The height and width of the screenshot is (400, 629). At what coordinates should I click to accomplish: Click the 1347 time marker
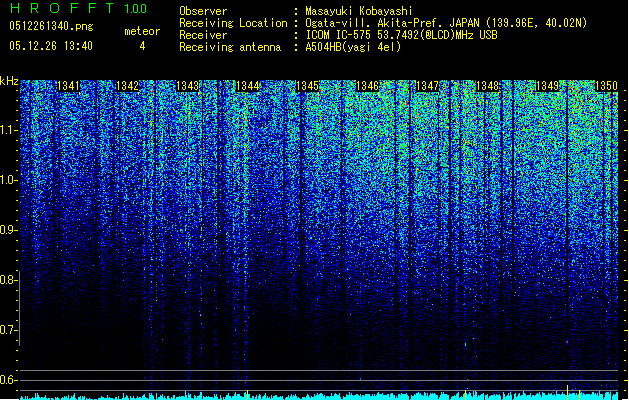pos(427,85)
